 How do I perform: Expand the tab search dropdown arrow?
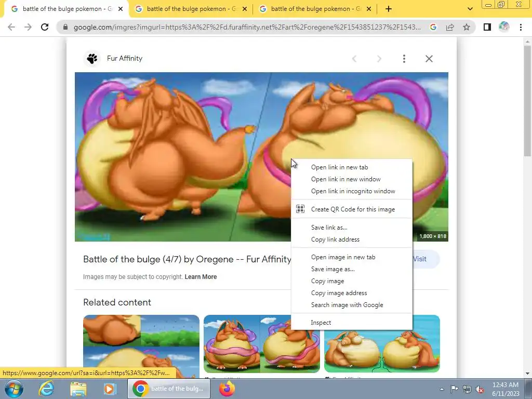point(470,9)
